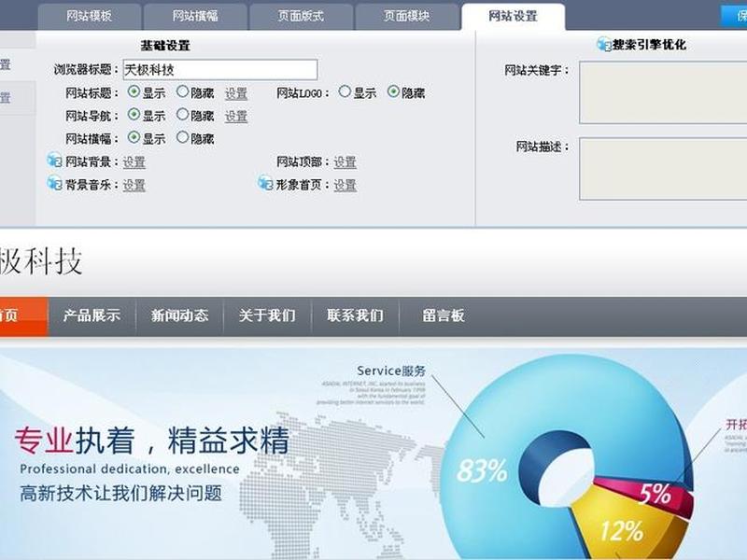This screenshot has width=747, height=560.
Task: Select 隐藏 for 网站标题
Action: tap(182, 91)
